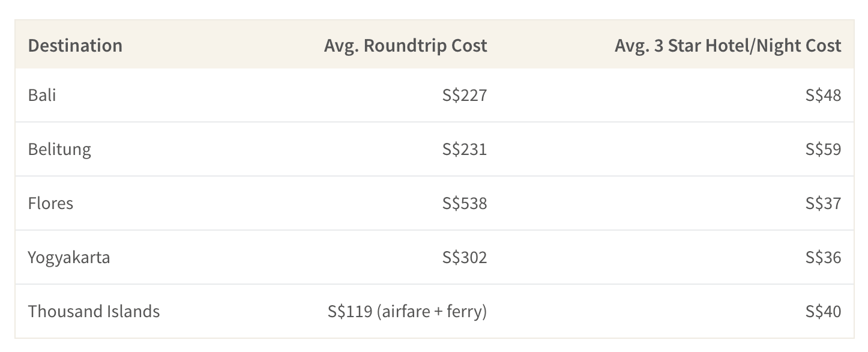Click Flores hotel cost S$37
The image size is (868, 352).
[x=824, y=203]
